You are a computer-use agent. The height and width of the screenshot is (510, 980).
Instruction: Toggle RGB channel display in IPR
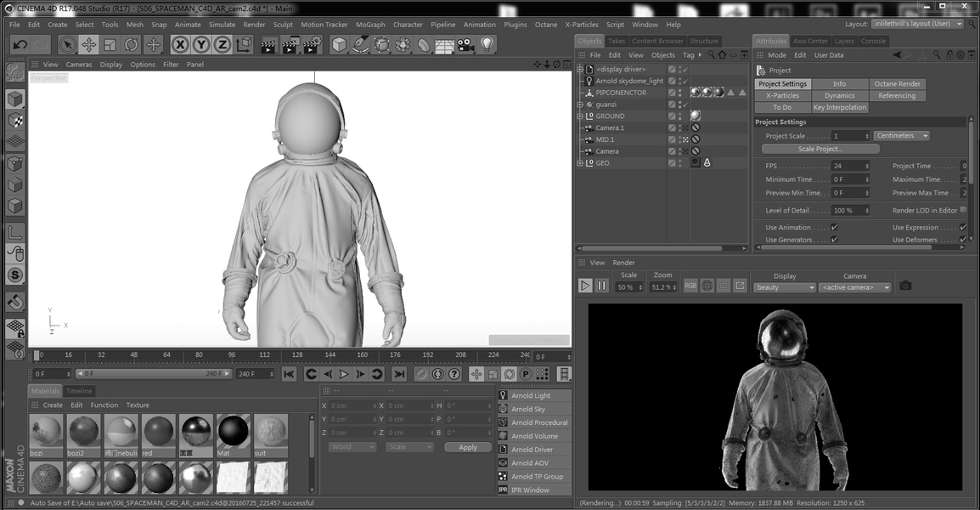pos(690,286)
